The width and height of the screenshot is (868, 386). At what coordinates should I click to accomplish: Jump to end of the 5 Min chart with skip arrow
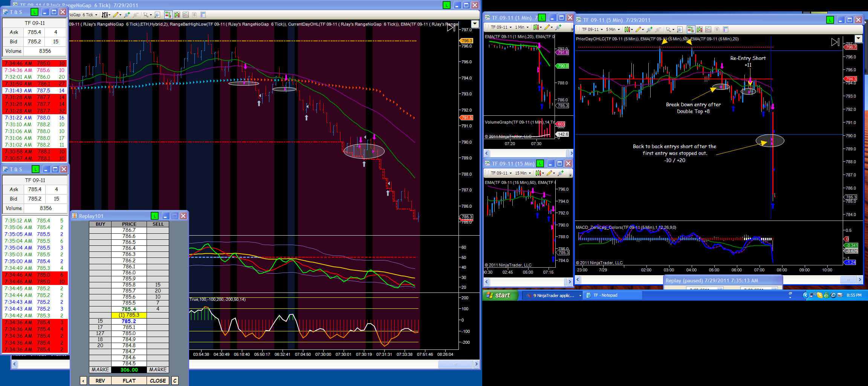click(x=835, y=42)
